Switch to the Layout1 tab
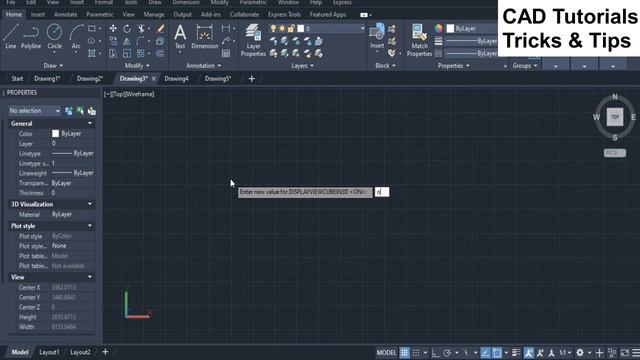 49,352
